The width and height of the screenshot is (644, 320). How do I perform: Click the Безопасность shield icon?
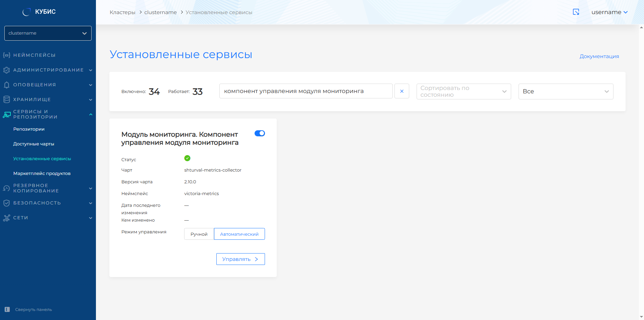click(x=6, y=203)
